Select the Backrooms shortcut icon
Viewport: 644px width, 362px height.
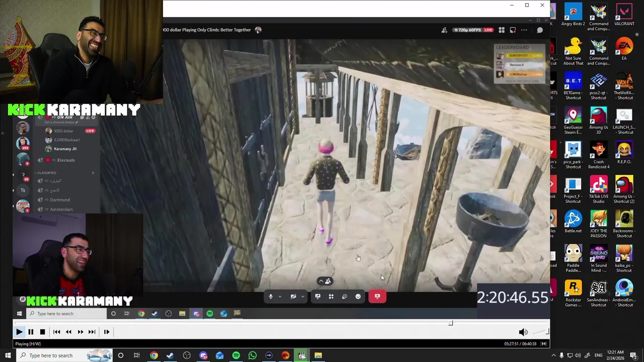pyautogui.click(x=624, y=224)
